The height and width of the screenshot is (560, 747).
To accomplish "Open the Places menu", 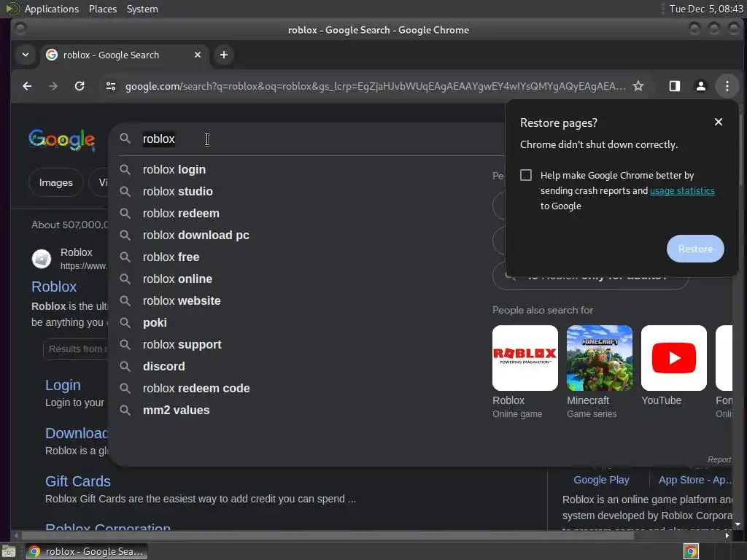I will [102, 9].
